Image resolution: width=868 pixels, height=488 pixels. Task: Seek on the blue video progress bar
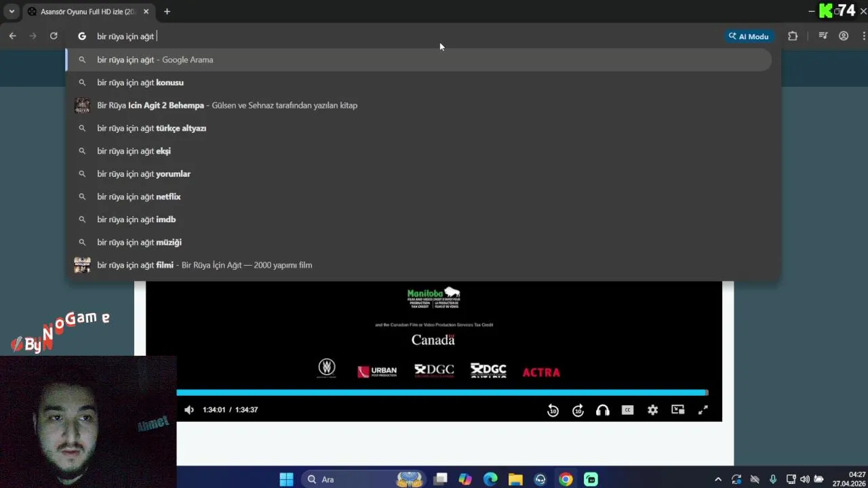point(442,392)
